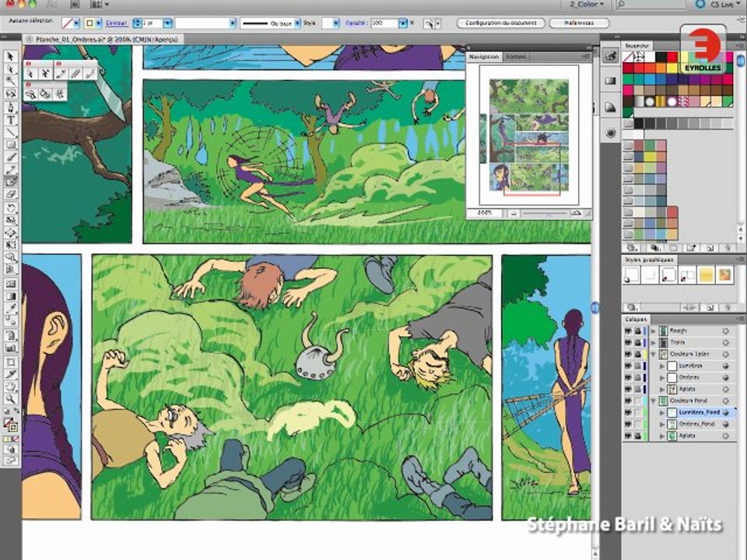Open the 2_Color workspace switcher
Screen dimensions: 747x560
click(586, 5)
